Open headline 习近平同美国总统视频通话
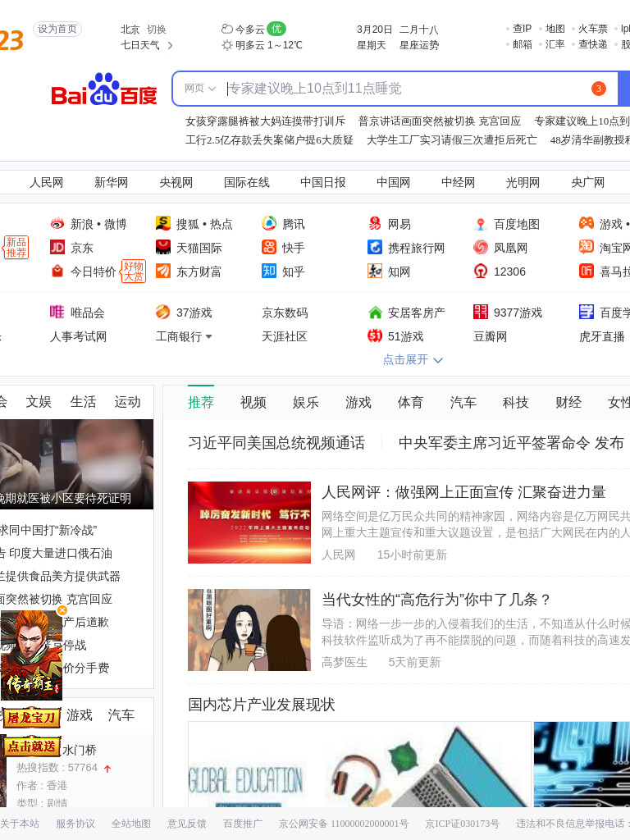 coord(276,443)
